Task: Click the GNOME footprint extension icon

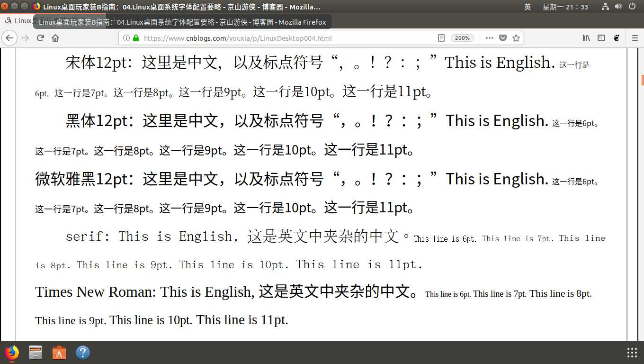Action: [617, 38]
